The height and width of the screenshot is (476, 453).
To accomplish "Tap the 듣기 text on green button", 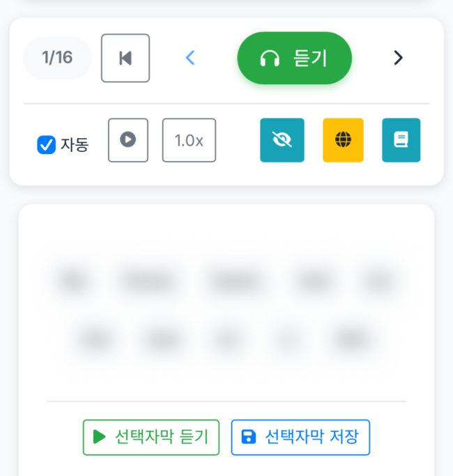I will [311, 59].
